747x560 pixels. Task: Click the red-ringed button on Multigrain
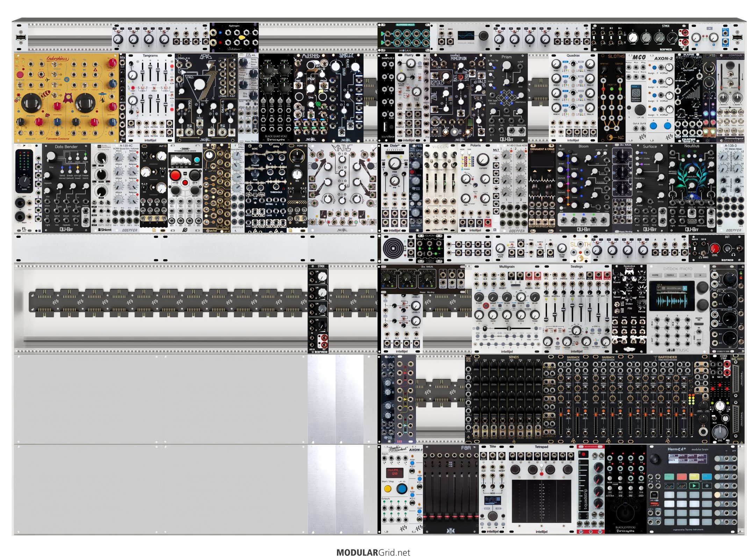click(x=486, y=306)
